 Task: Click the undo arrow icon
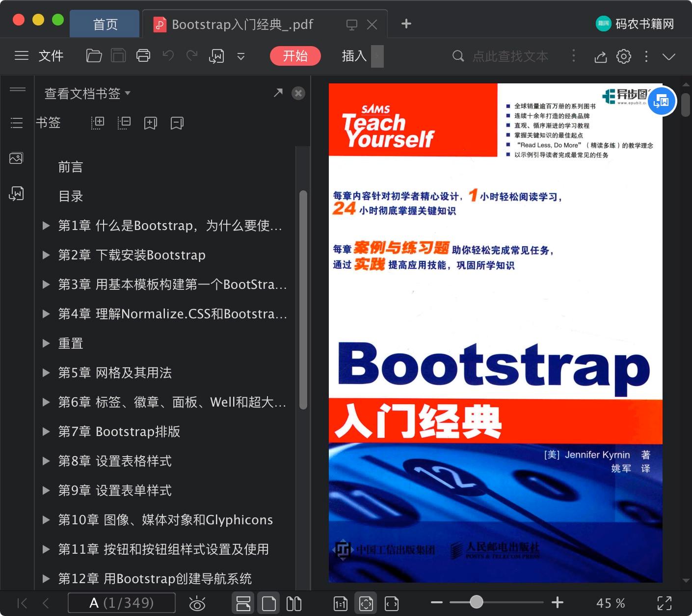tap(168, 56)
